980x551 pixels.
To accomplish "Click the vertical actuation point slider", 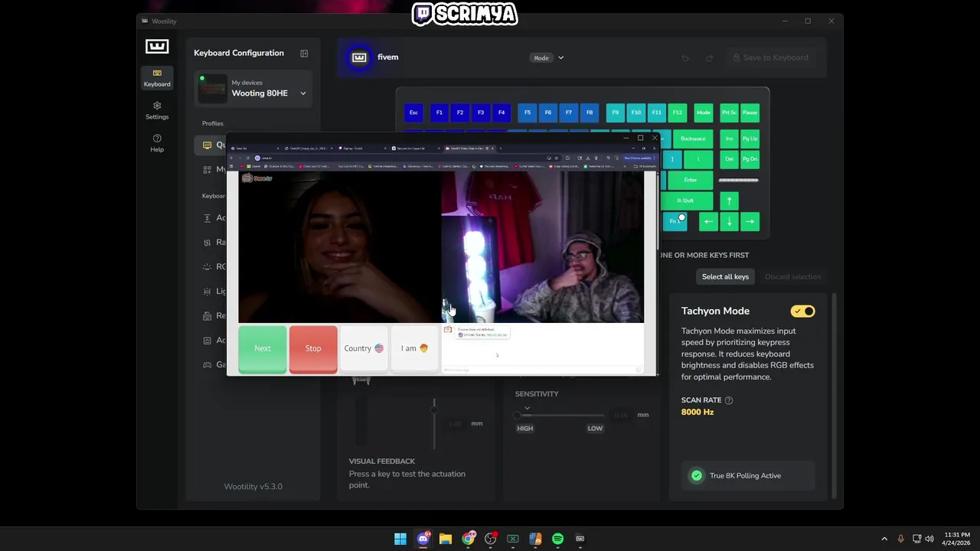I will coord(434,422).
